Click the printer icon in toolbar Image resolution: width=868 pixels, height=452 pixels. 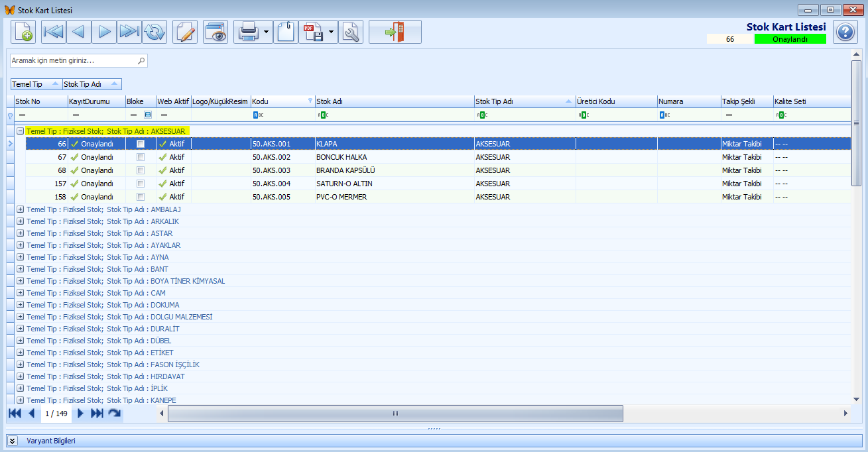tap(248, 32)
